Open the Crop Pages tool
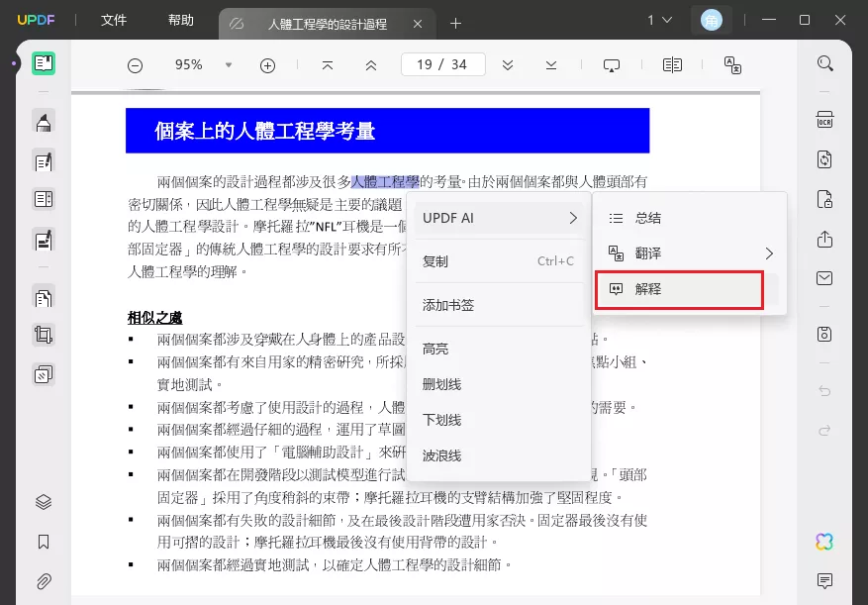The width and height of the screenshot is (868, 605). [x=44, y=336]
